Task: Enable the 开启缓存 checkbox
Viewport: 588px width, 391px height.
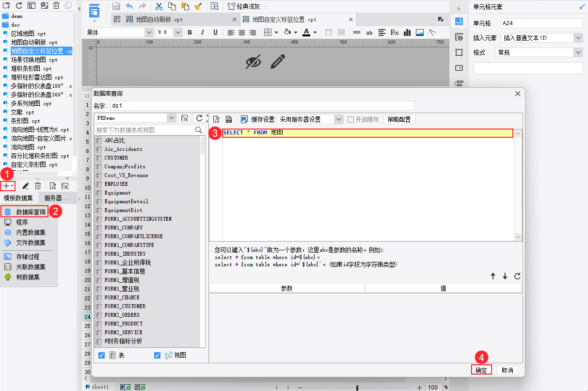Action: [351, 119]
